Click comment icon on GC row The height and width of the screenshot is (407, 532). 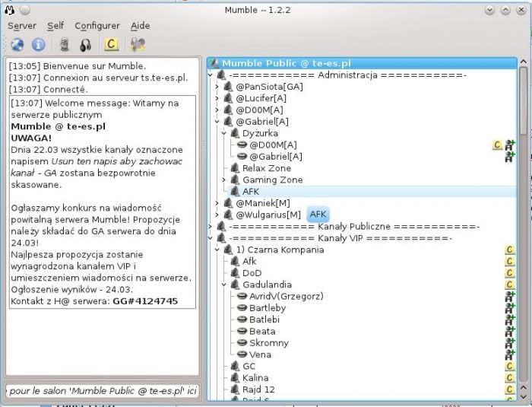point(510,366)
